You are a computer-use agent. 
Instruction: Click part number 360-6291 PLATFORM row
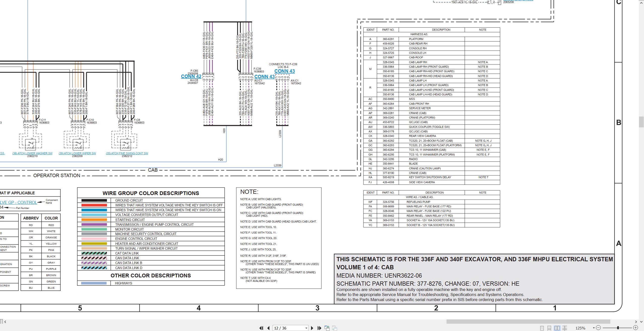(431, 39)
